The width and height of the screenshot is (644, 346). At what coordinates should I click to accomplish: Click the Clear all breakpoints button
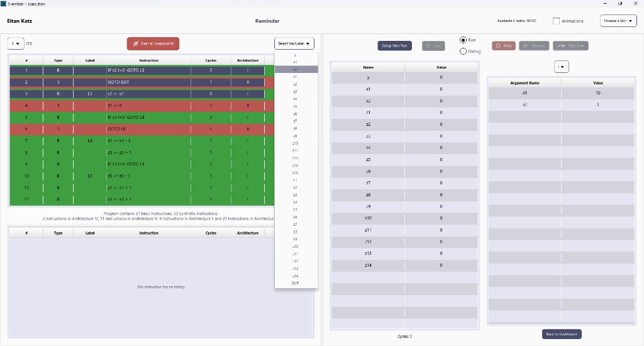(153, 43)
